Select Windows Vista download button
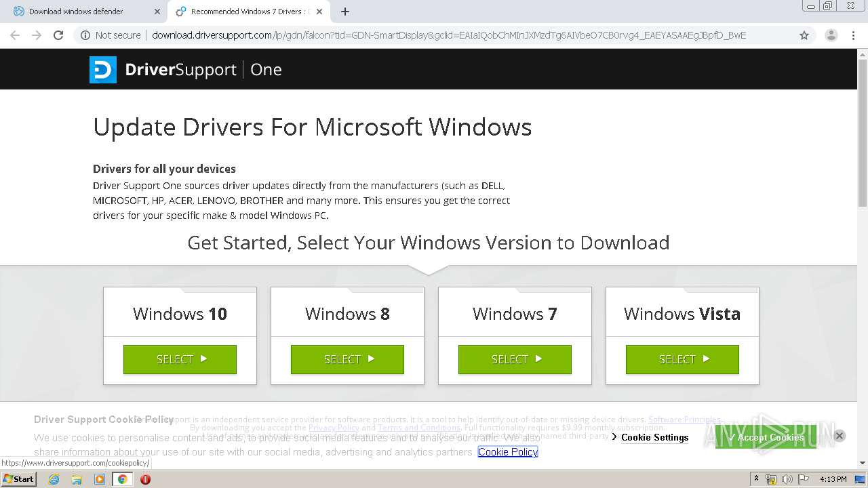868x488 pixels. tap(682, 359)
